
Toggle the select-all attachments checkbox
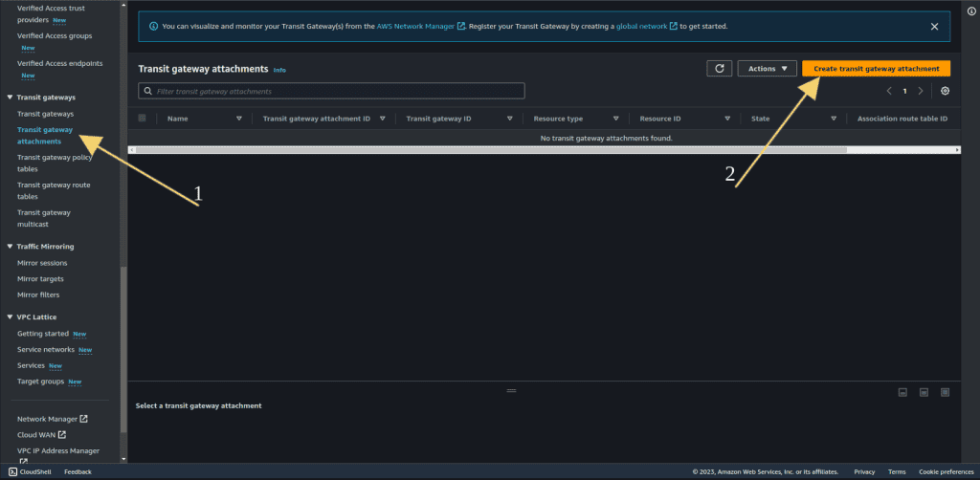click(x=143, y=119)
